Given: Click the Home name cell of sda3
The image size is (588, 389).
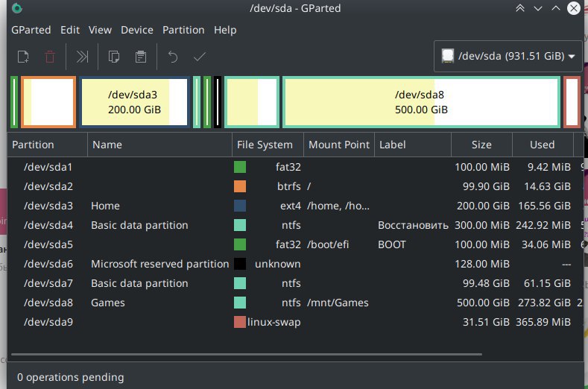Looking at the screenshot, I should pyautogui.click(x=105, y=206).
